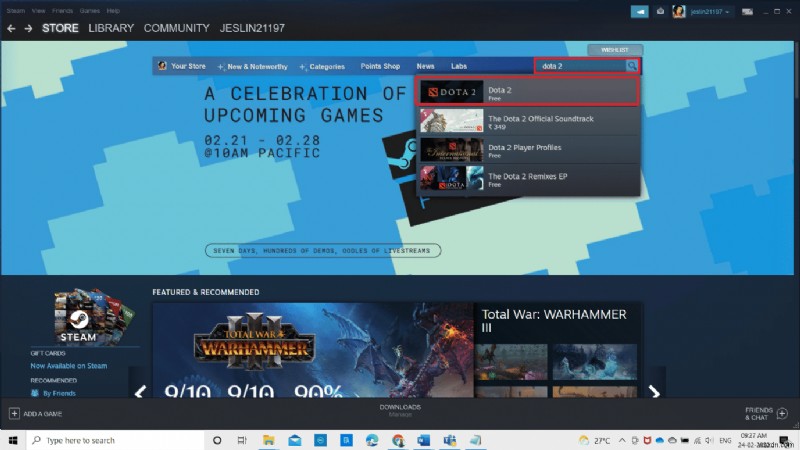This screenshot has width=800, height=450.
Task: Open the inbox envelope icon
Action: (x=660, y=11)
